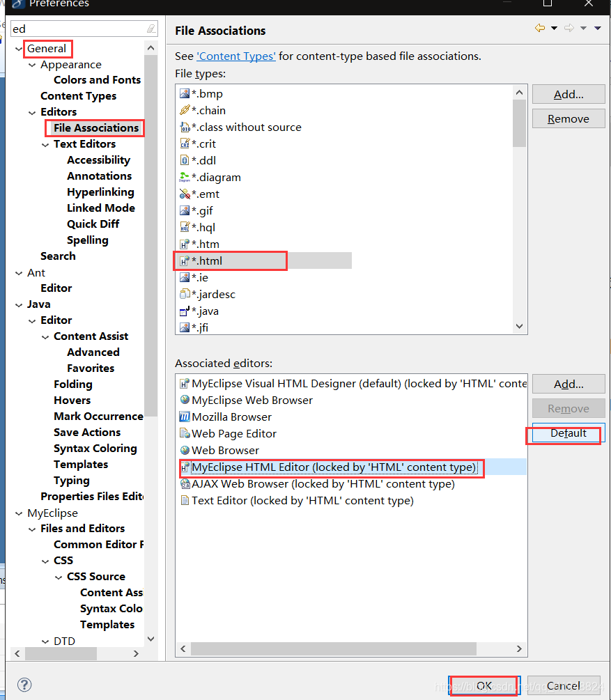
Task: Click the *.html file type icon
Action: point(185,260)
